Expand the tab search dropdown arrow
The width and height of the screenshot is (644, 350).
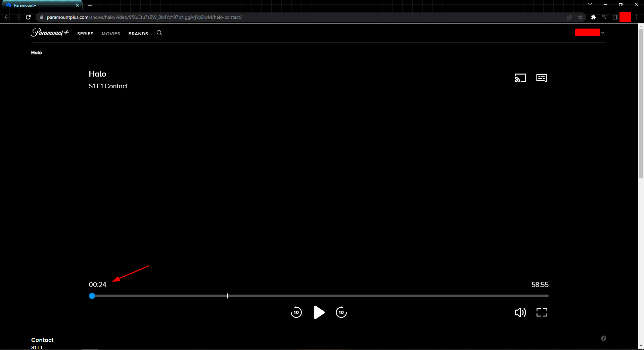point(590,5)
